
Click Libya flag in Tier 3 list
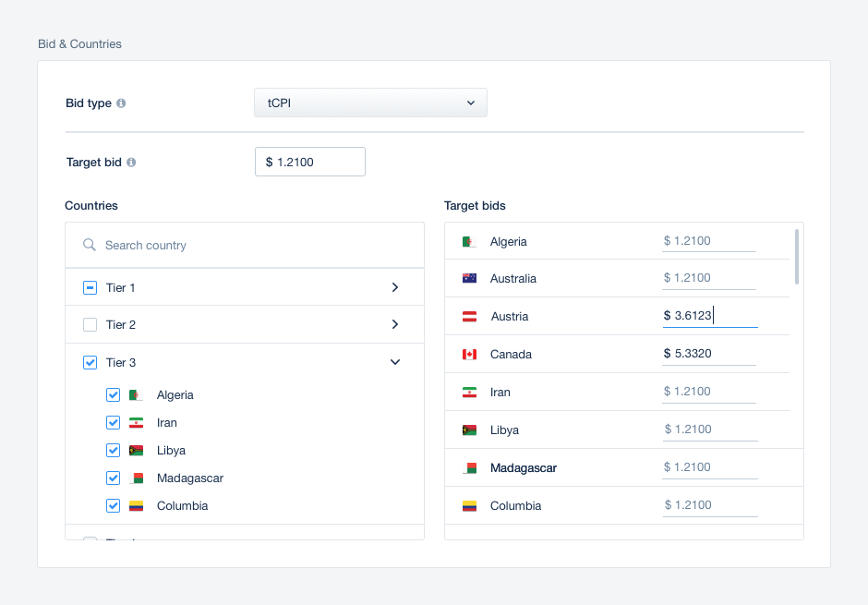click(x=136, y=451)
